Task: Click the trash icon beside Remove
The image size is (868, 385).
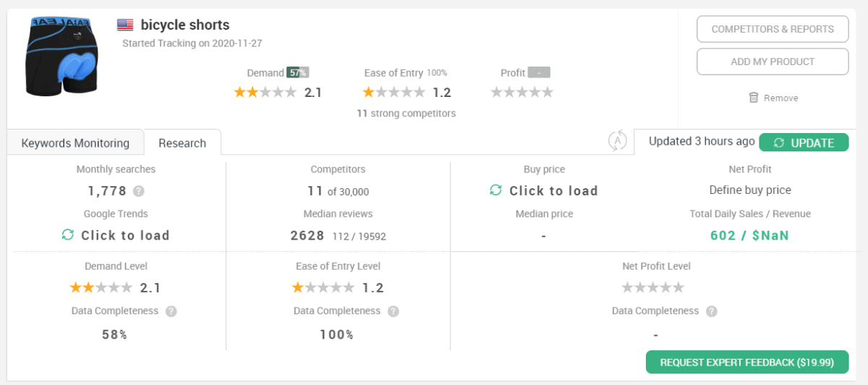Action: (754, 98)
